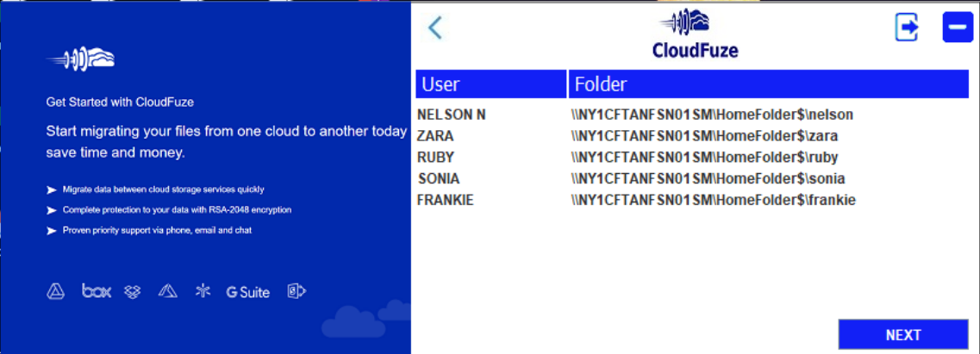Viewport: 980px width, 354px height.
Task: Click the star-shaped storage service icon
Action: coord(203,291)
